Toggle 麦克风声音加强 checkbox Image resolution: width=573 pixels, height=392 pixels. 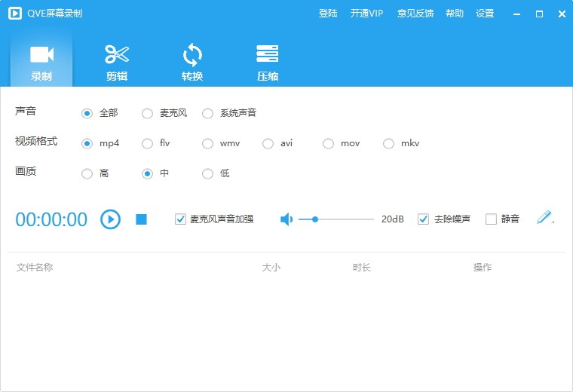180,219
